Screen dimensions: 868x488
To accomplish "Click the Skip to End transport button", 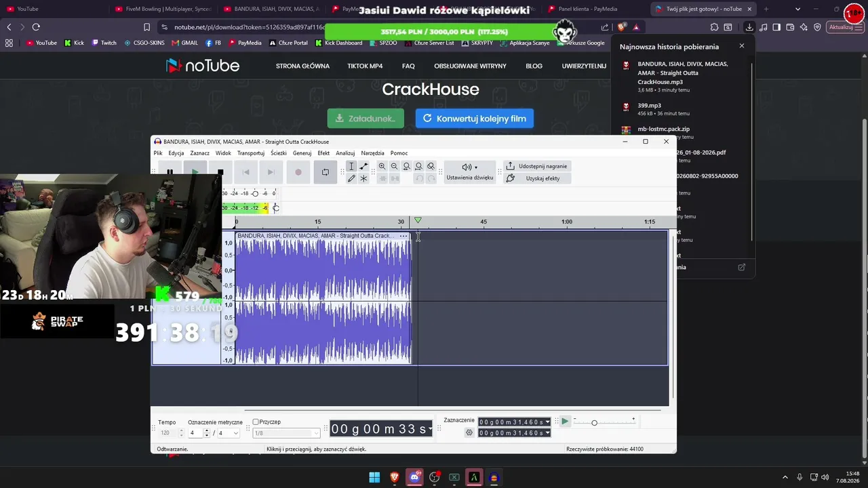I will point(271,172).
